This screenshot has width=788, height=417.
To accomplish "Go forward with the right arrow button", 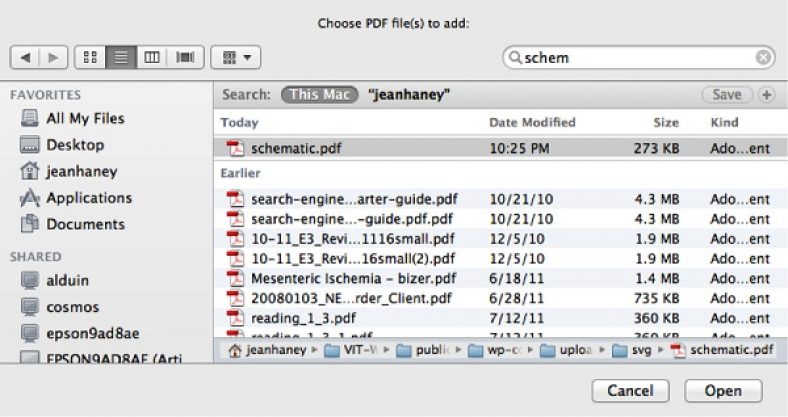I will click(x=53, y=58).
